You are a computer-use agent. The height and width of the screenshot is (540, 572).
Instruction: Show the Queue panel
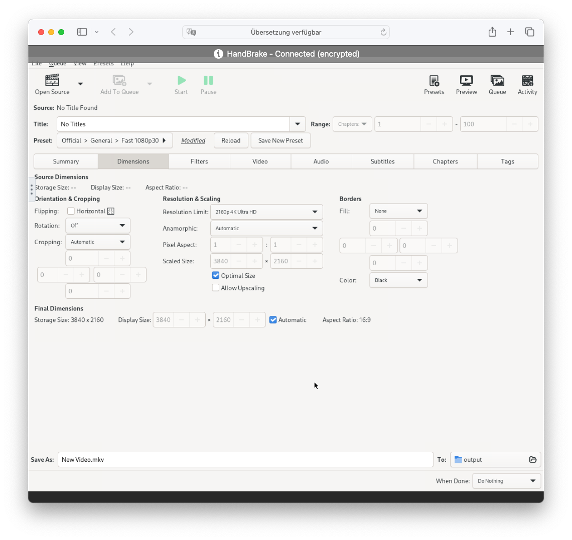(497, 80)
